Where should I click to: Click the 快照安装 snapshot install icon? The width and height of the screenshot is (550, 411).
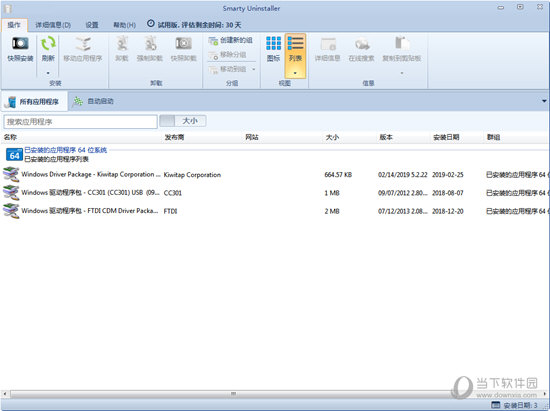click(x=20, y=43)
